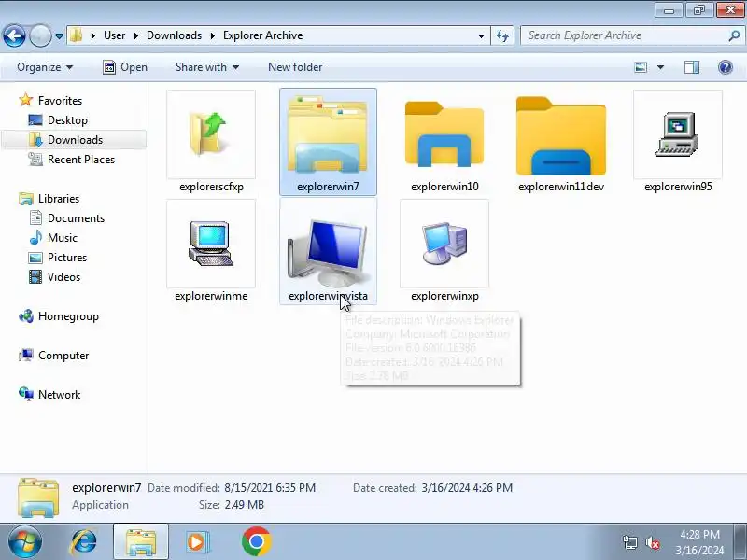
Task: Click the folder icon in address bar
Action: tap(76, 35)
